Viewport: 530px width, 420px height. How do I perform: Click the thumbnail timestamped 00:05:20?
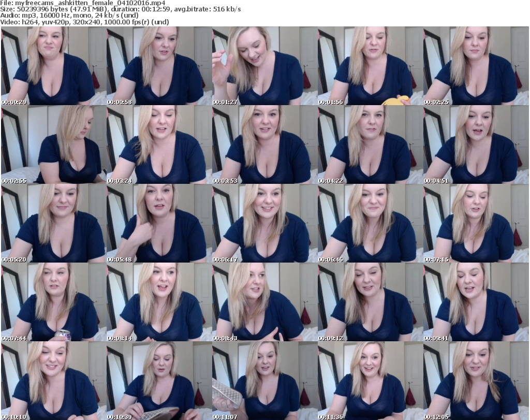[53, 224]
